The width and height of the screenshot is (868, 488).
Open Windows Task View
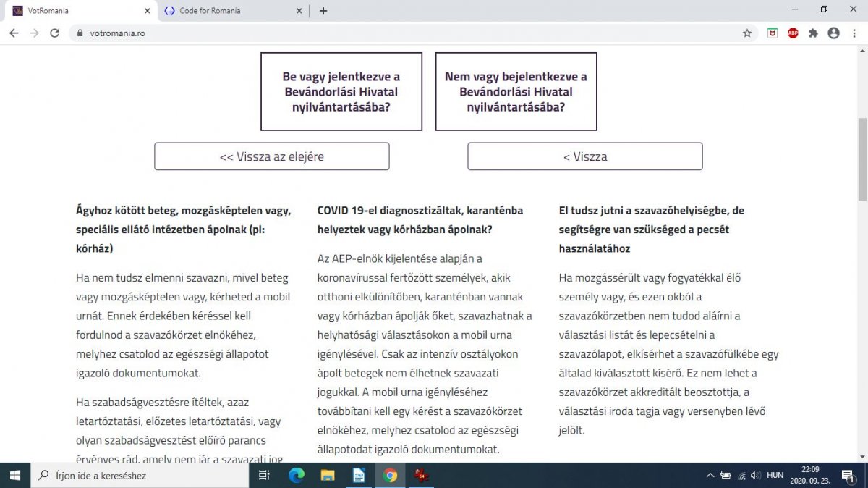coord(264,476)
